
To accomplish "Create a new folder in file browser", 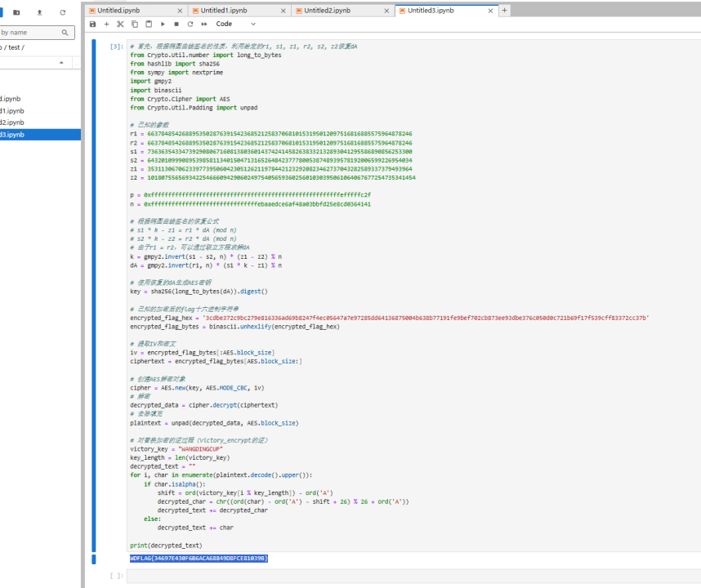I will [17, 13].
